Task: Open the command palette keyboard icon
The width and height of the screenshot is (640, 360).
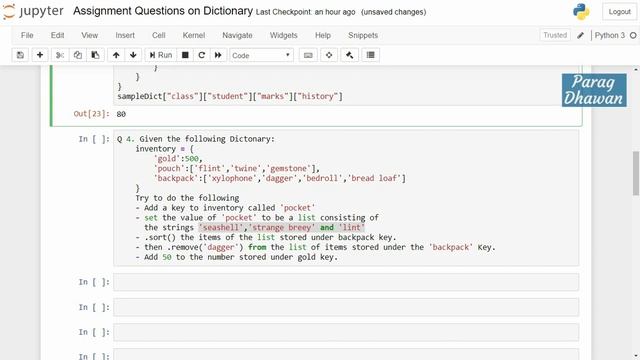Action: point(308,55)
